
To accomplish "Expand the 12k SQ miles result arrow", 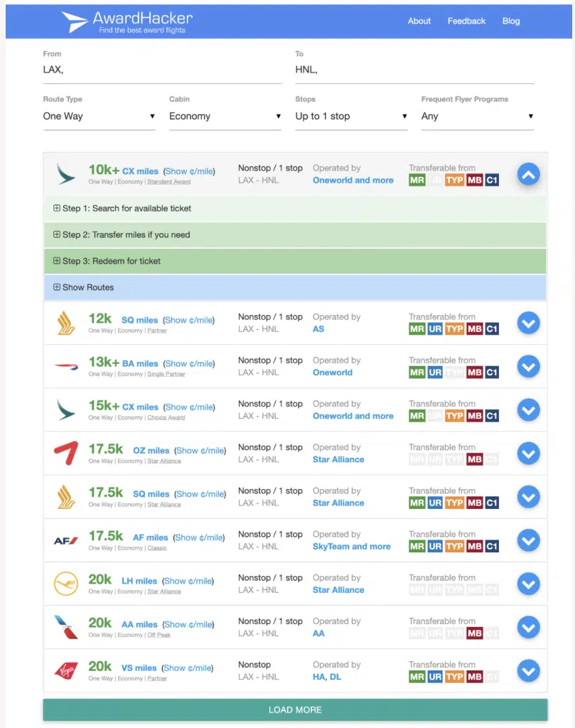I will click(x=528, y=323).
